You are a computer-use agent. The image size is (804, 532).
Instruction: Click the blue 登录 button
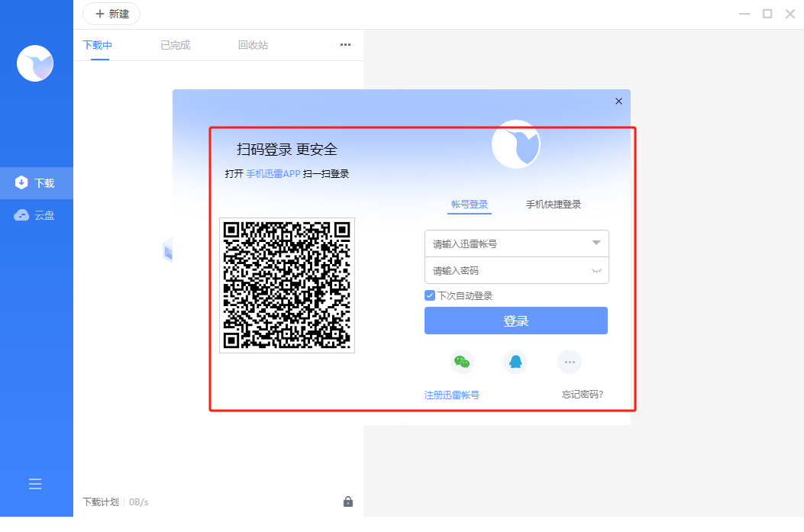tap(516, 321)
